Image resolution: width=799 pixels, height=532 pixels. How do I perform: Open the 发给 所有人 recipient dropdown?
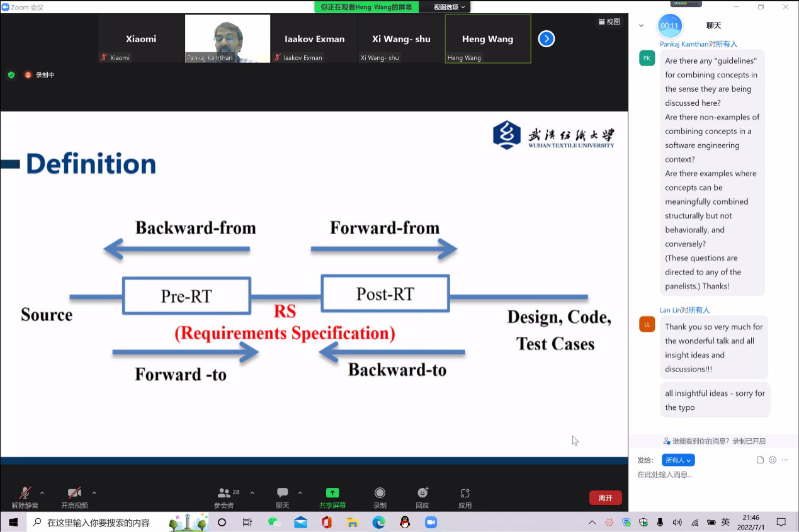tap(678, 460)
